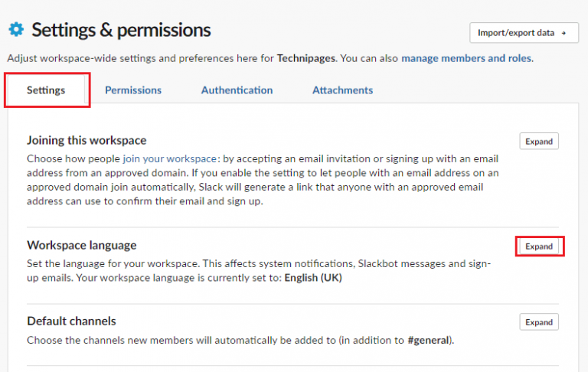This screenshot has width=588, height=372.
Task: Follow the manage members and roles link
Action: pyautogui.click(x=466, y=57)
